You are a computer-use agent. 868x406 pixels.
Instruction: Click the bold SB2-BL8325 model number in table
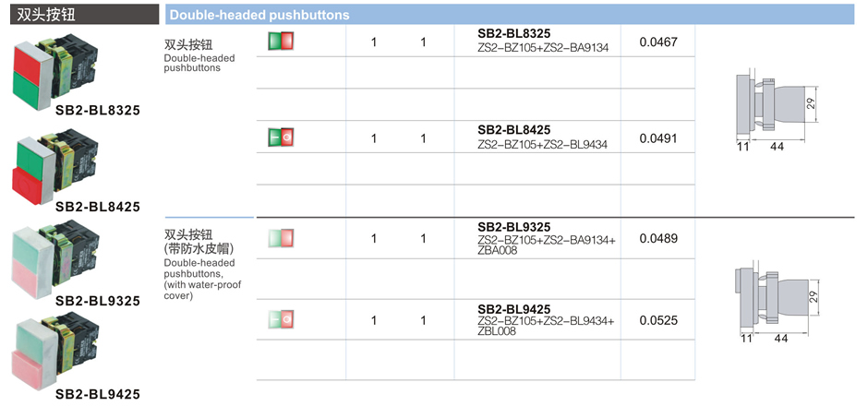pos(513,33)
